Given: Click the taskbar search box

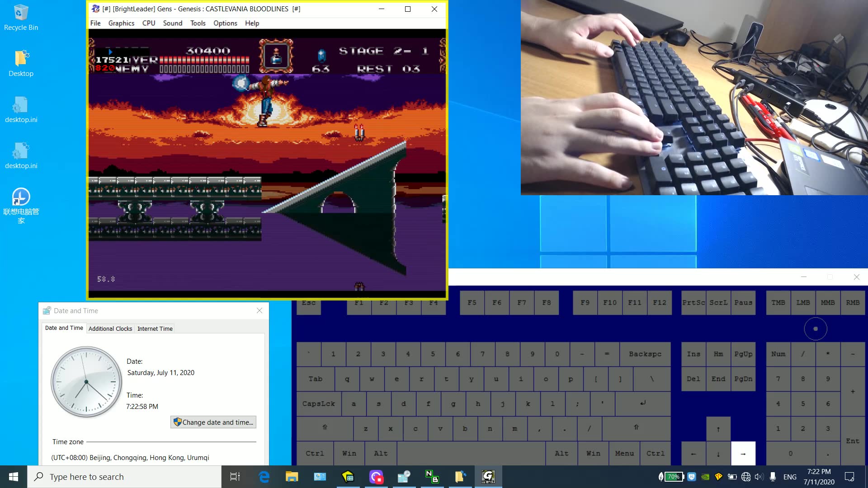Looking at the screenshot, I should coord(124,477).
